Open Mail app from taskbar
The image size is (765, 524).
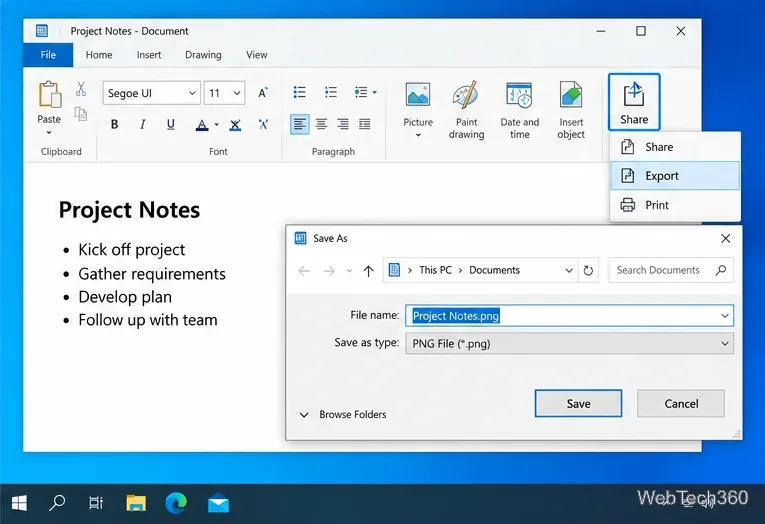click(x=218, y=503)
